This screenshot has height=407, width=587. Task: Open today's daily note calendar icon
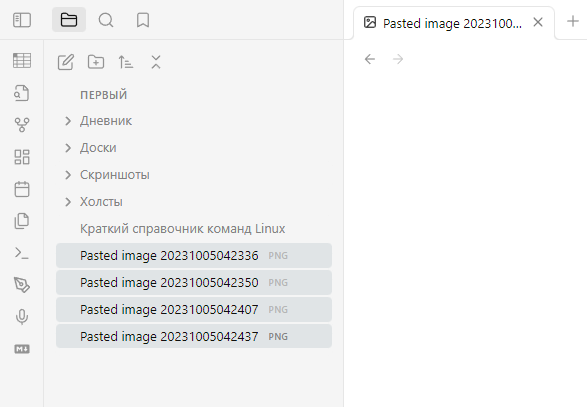pyautogui.click(x=22, y=189)
